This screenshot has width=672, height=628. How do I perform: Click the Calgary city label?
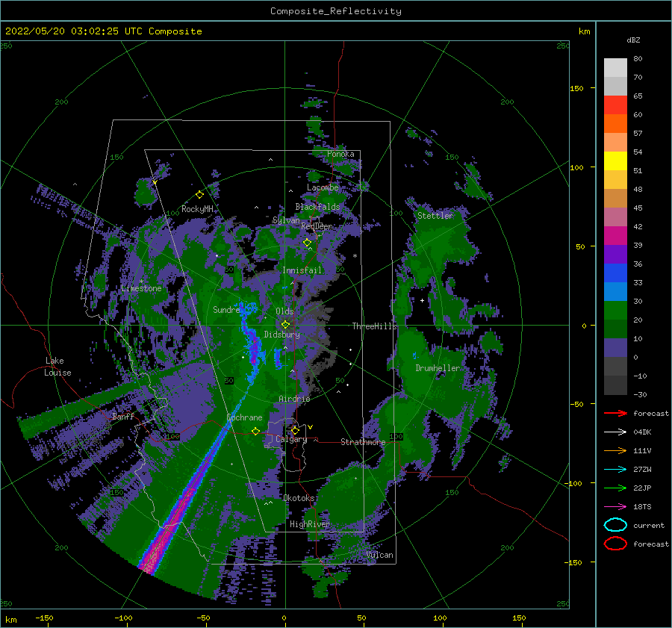291,439
